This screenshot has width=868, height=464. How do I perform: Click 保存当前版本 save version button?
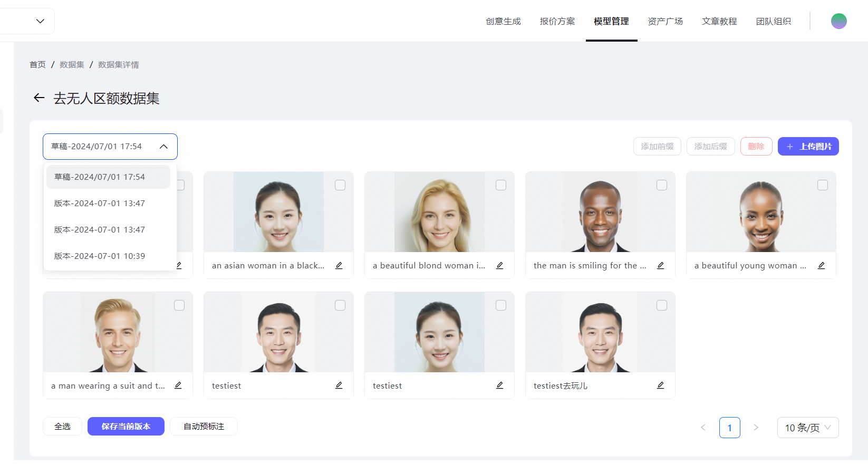(126, 427)
